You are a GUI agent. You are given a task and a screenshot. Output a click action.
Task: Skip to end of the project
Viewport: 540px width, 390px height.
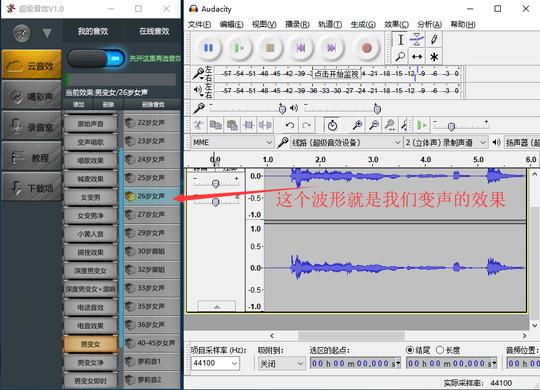(332, 48)
